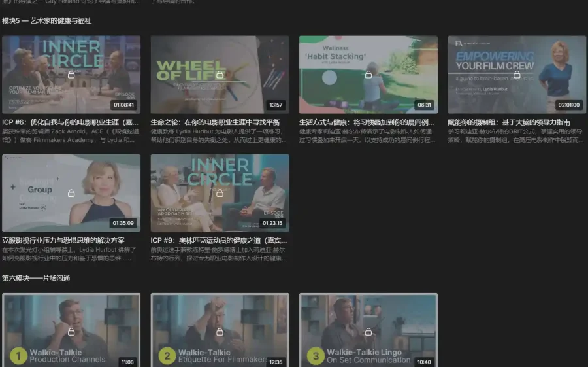The image size is (588, 367).
Task: Click the 11:08 duration badge
Action: pyautogui.click(x=127, y=362)
